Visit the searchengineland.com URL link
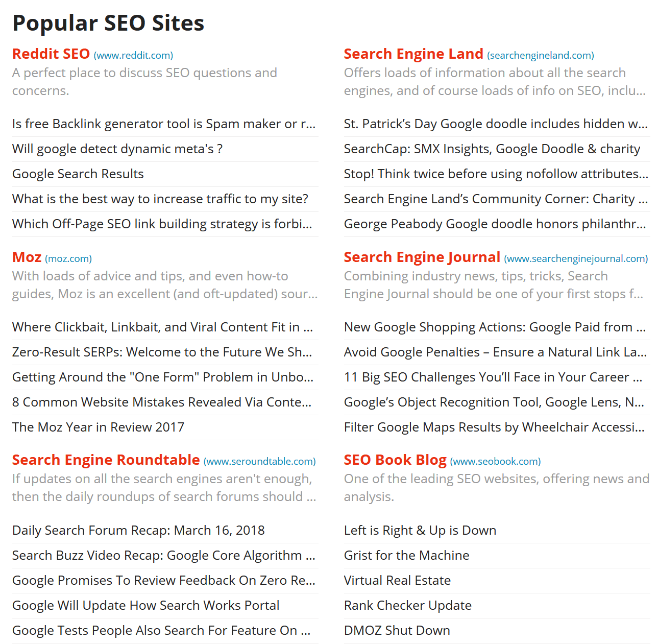Screen dimensions: 658x644 [541, 55]
